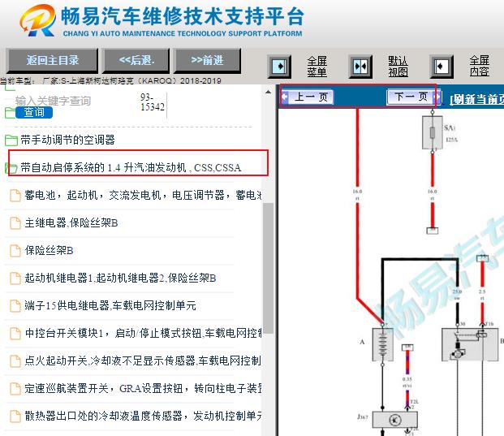The height and width of the screenshot is (436, 504).
Task: Open the 散热器出口处的冷却液温度传感器 page
Action: pyautogui.click(x=143, y=416)
